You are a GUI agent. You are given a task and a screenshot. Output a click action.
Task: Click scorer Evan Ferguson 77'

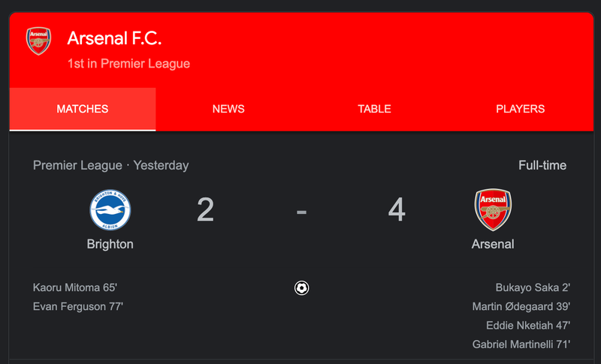point(78,306)
